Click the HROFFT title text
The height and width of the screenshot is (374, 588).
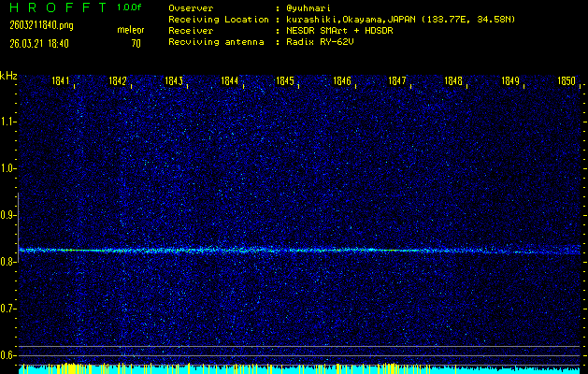coord(58,7)
